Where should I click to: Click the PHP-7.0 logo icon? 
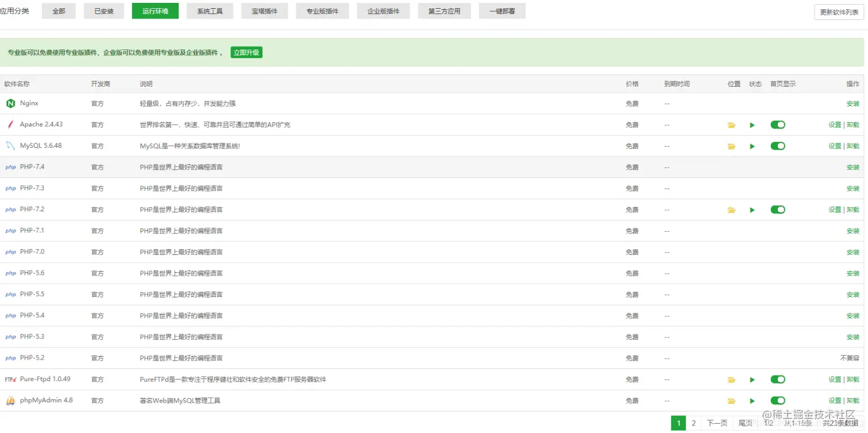pos(10,253)
